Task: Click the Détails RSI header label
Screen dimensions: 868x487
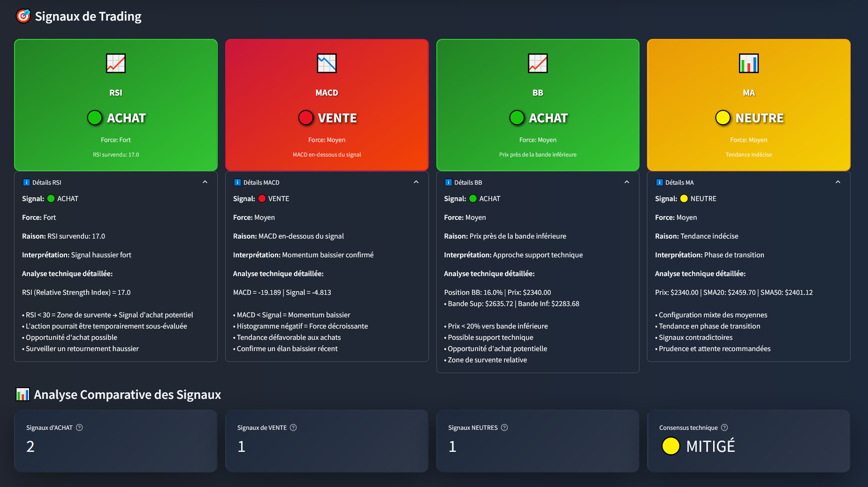Action: tap(46, 182)
